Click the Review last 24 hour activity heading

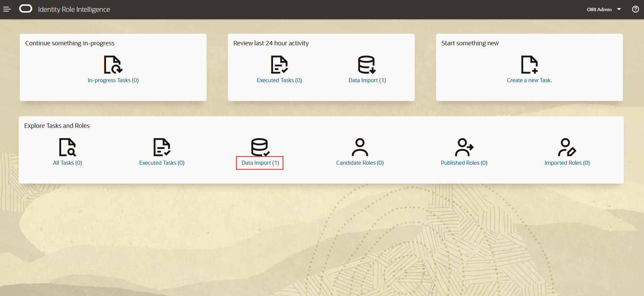pos(271,43)
